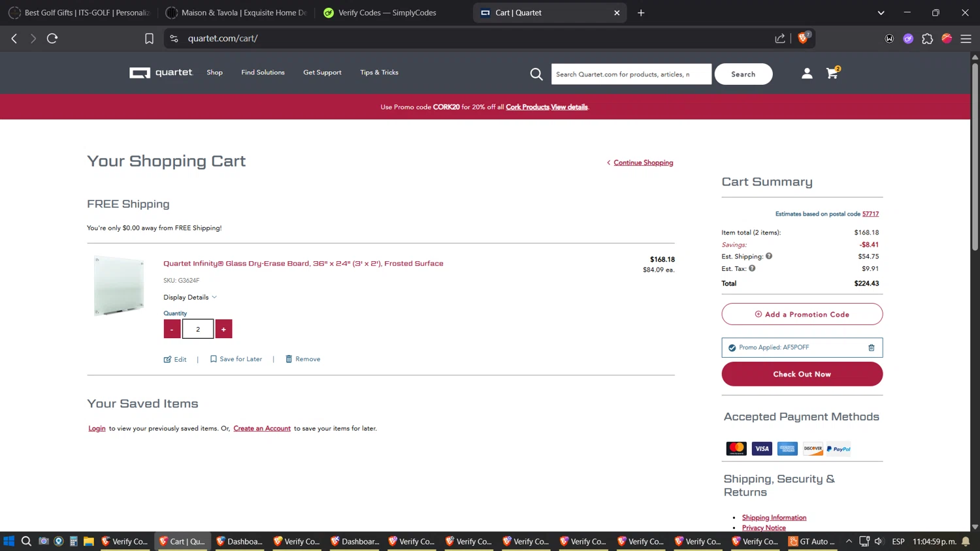Image resolution: width=980 pixels, height=551 pixels.
Task: Open GT Auto taskbar window
Action: tap(813, 541)
